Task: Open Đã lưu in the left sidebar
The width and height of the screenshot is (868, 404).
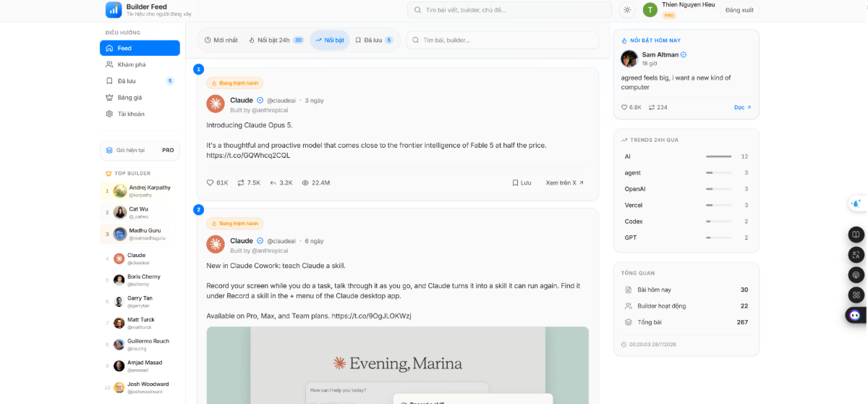Action: [x=140, y=81]
